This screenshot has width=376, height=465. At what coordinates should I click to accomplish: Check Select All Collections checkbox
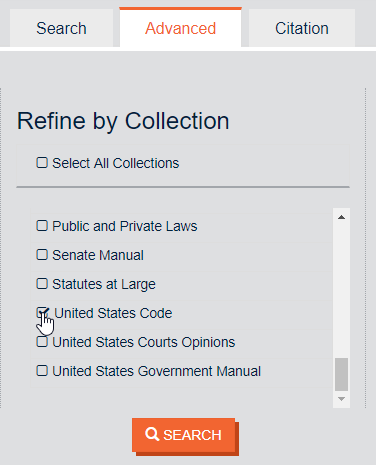point(42,163)
